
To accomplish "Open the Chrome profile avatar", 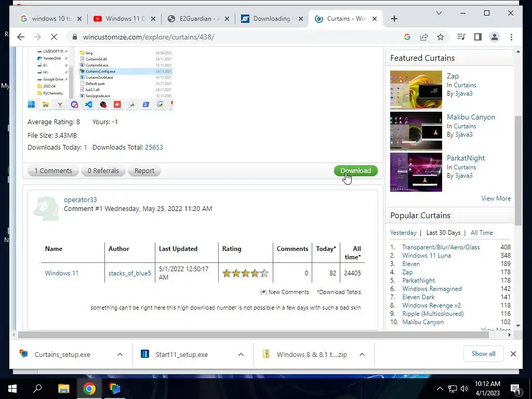I will pyautogui.click(x=495, y=37).
